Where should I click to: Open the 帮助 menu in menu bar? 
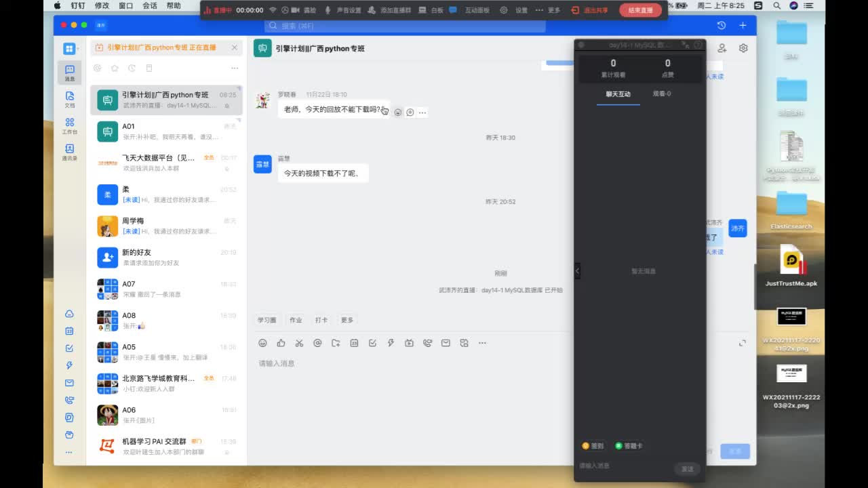(174, 5)
